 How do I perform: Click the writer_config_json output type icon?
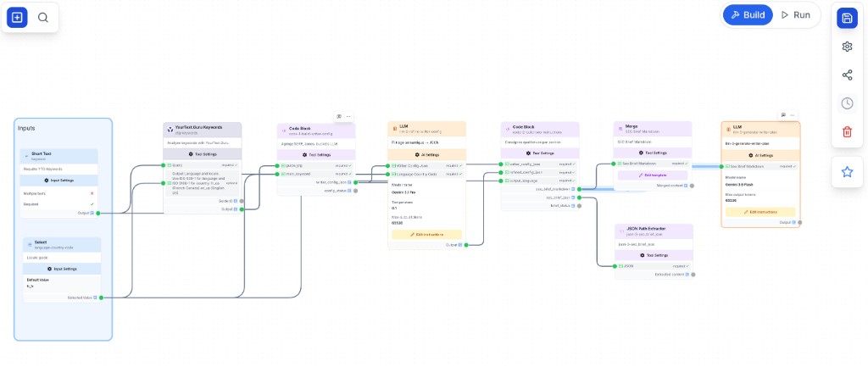(x=349, y=182)
